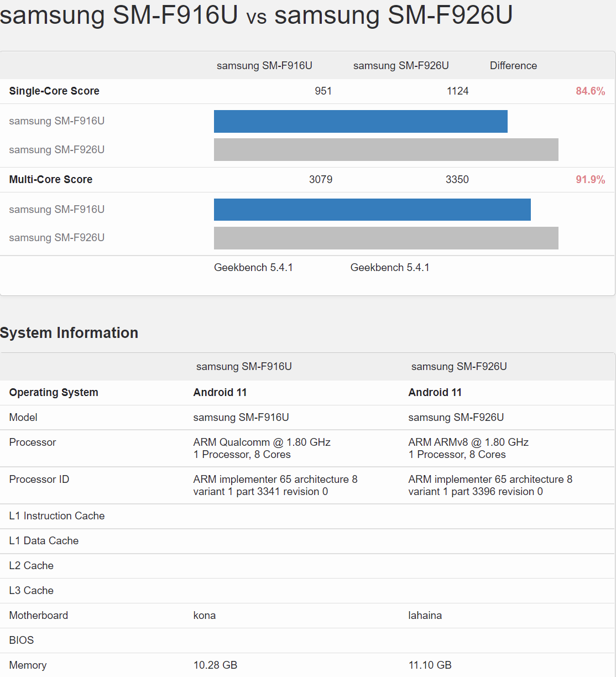Select 'Android 11' in the SM-F926U column
The image size is (616, 677).
click(435, 393)
